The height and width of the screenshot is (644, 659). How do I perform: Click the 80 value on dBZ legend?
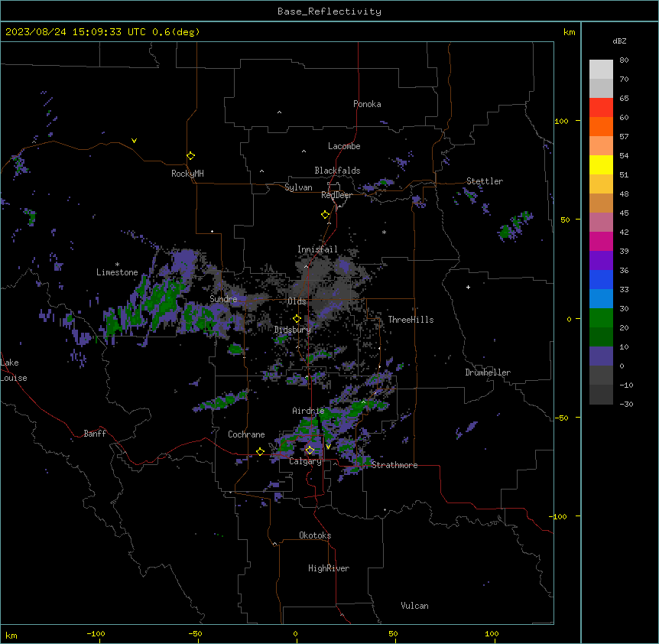[624, 60]
